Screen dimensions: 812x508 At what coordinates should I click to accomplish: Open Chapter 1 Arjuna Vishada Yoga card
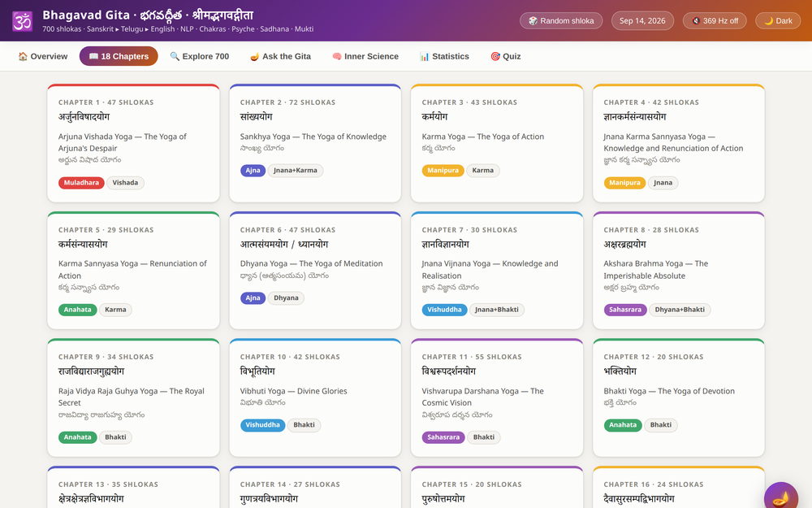[x=133, y=143]
